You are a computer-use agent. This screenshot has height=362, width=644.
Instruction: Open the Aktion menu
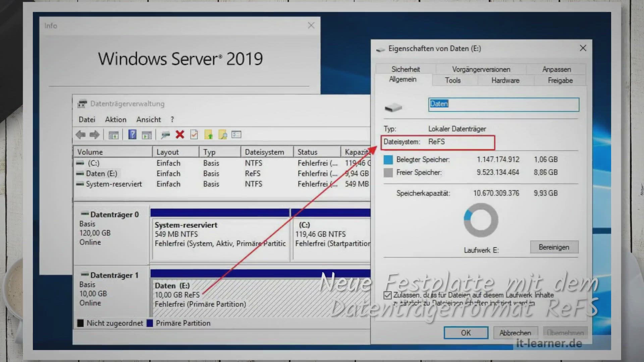[x=116, y=120]
